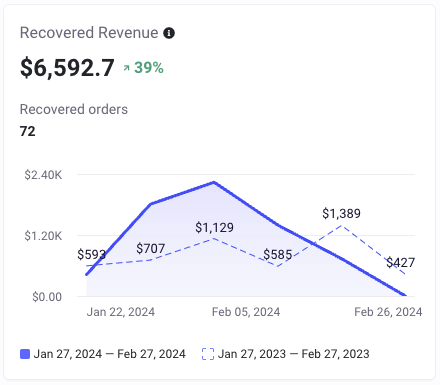Click the $6,592.7 revenue total
440x385 pixels.
[67, 68]
